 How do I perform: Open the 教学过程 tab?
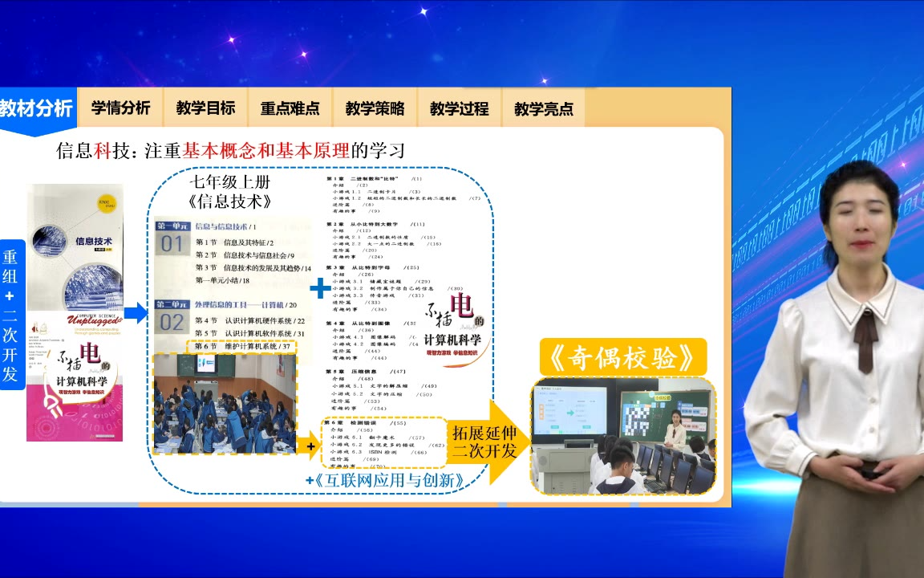click(x=459, y=108)
